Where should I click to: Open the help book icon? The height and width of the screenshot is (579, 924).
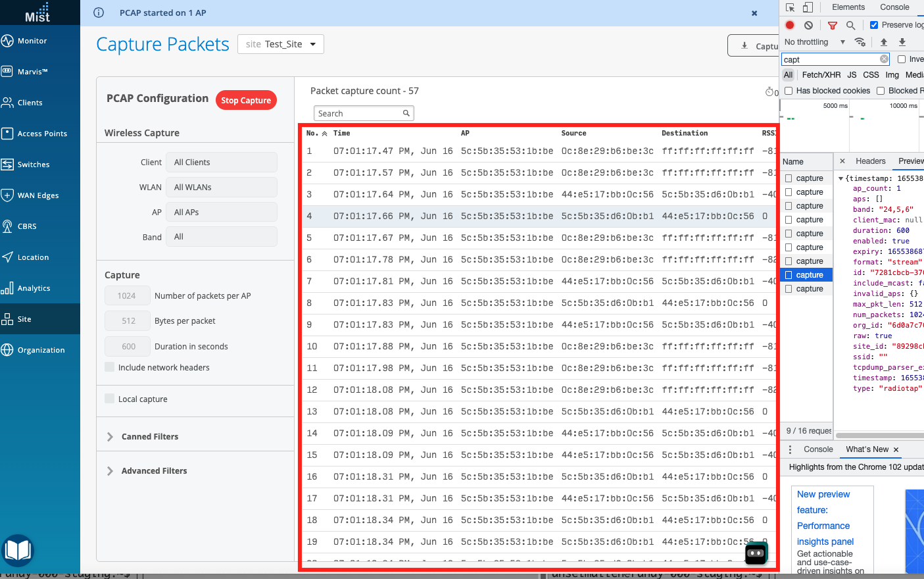coord(18,550)
